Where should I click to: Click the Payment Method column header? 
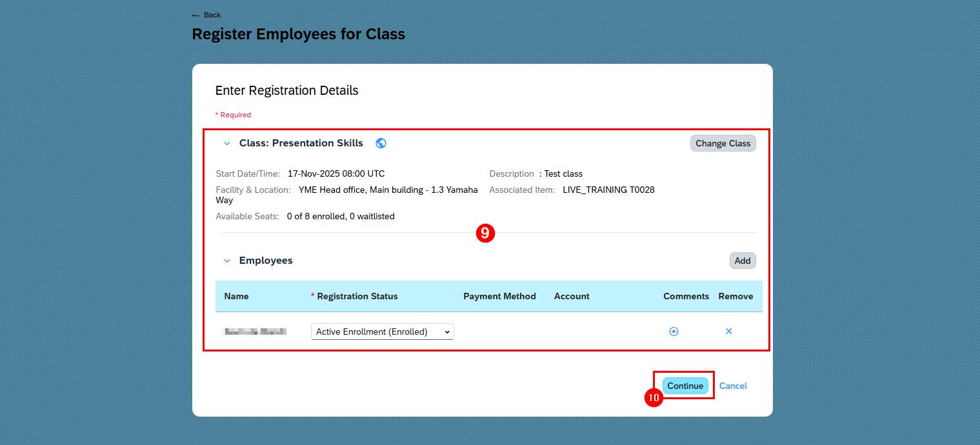[x=499, y=296]
